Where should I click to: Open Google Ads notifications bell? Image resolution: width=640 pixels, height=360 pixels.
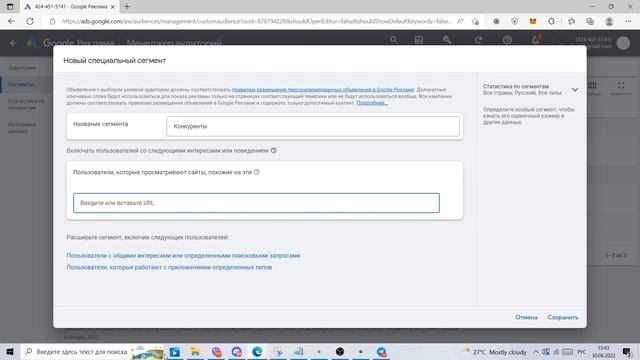click(536, 40)
